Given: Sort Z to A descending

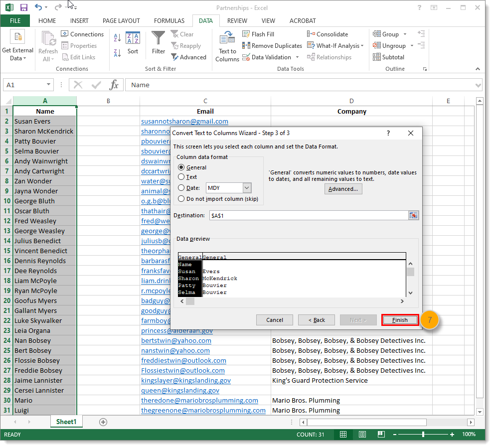Looking at the screenshot, I should 117,53.
